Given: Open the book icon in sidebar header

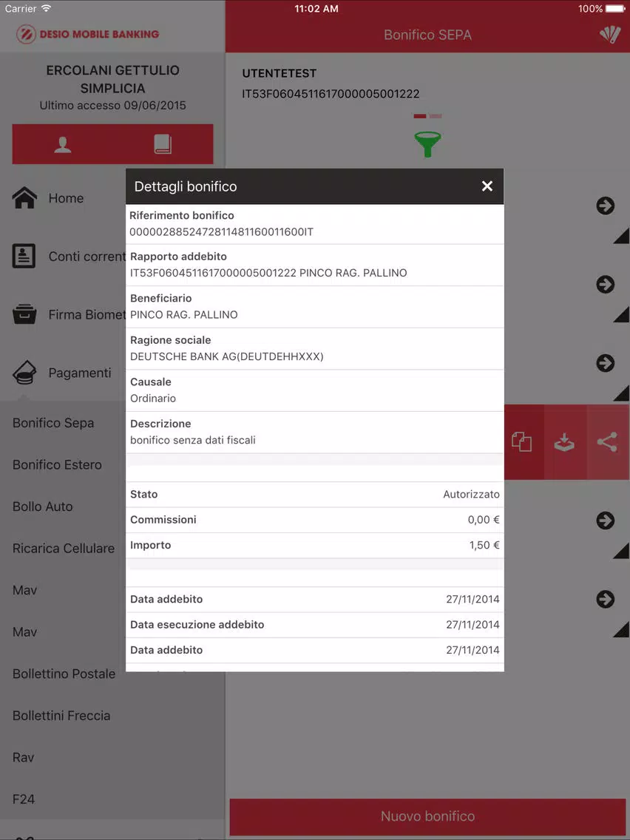Looking at the screenshot, I should (x=163, y=144).
